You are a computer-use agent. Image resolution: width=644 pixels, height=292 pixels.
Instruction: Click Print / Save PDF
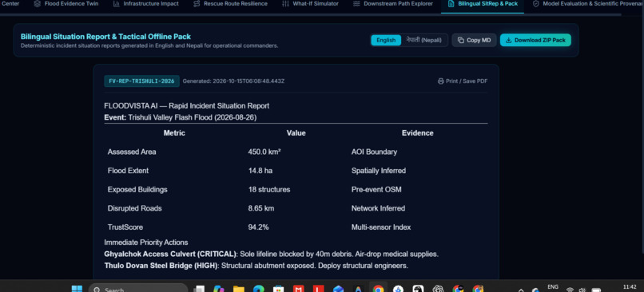coord(463,81)
